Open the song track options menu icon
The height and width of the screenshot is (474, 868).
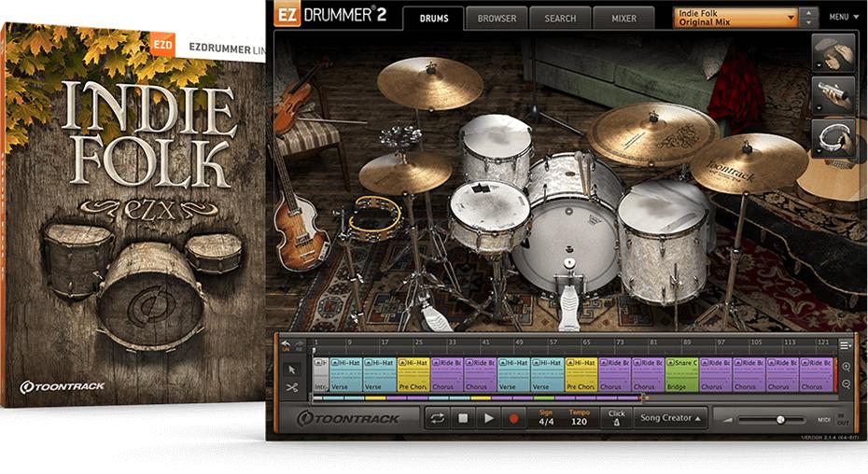point(846,345)
